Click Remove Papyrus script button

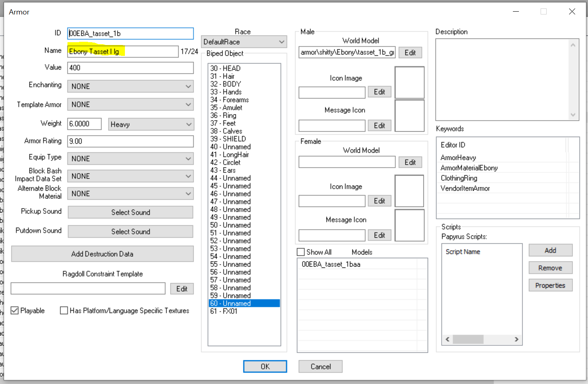pyautogui.click(x=551, y=268)
